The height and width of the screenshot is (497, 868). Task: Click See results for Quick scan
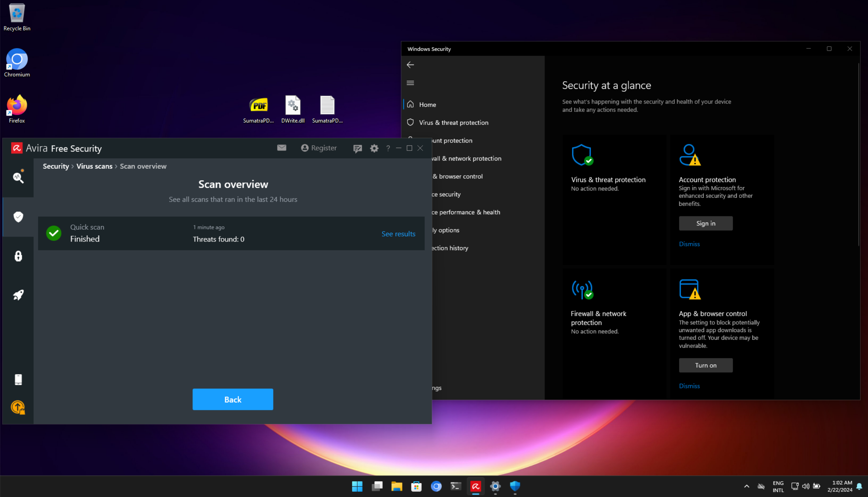pyautogui.click(x=398, y=234)
